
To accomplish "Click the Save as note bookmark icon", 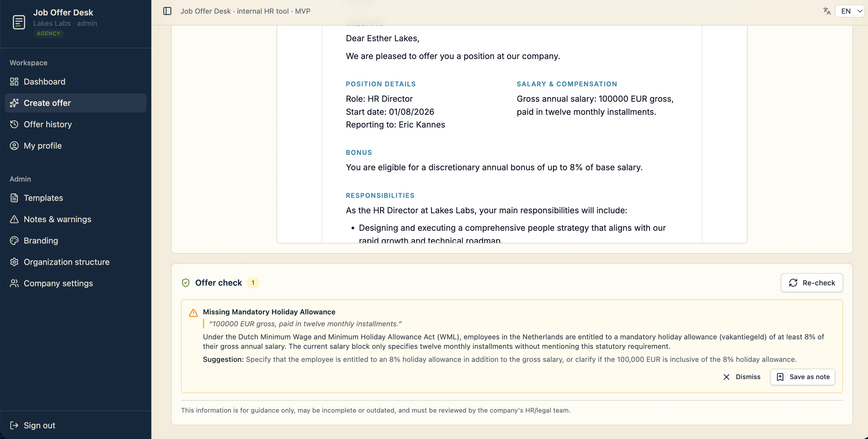I will coord(780,377).
